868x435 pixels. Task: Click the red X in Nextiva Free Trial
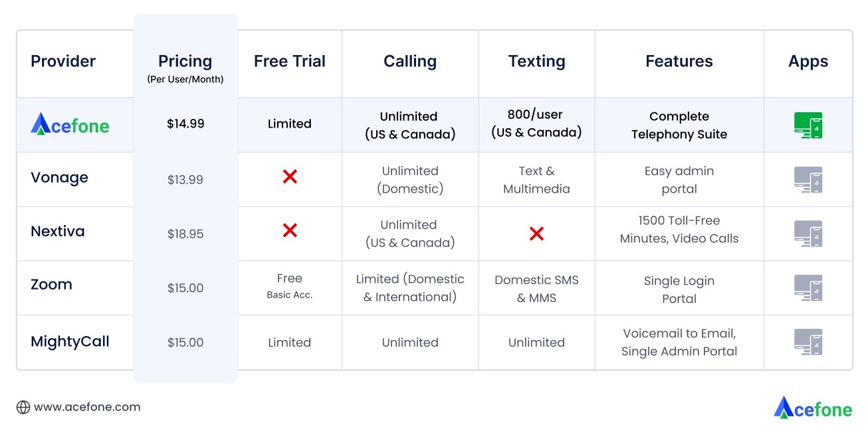click(x=290, y=230)
